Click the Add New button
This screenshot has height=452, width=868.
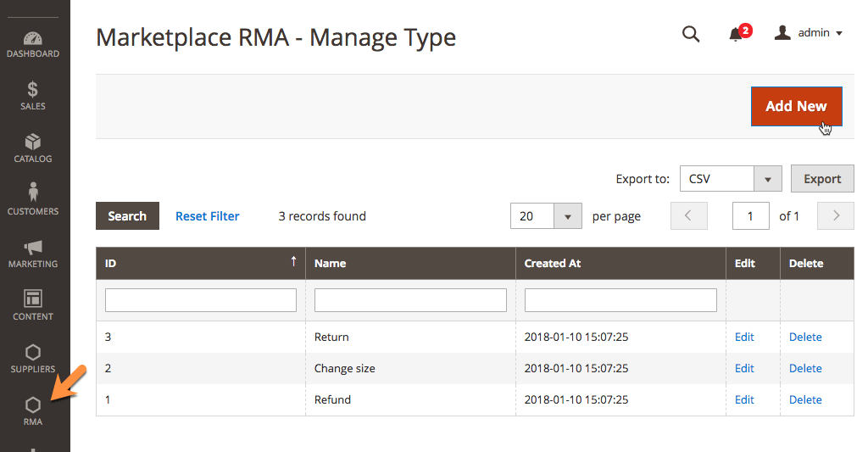pos(796,106)
